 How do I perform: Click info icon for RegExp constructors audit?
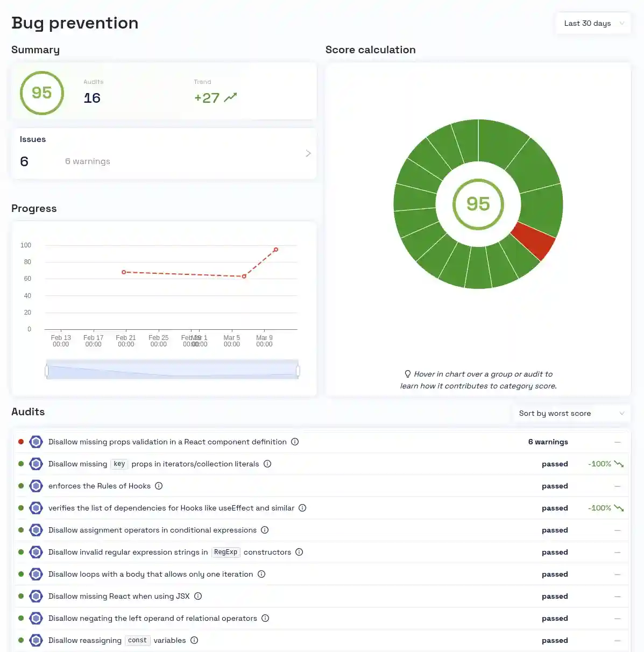[299, 552]
